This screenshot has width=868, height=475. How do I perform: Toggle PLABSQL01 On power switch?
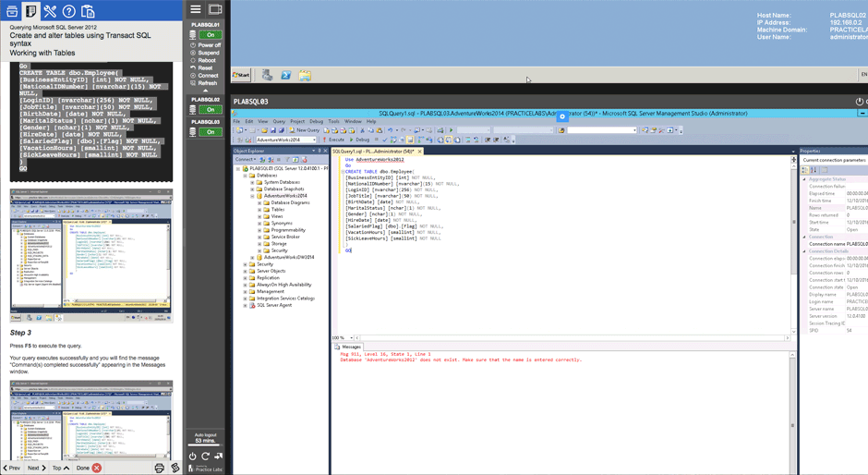(211, 34)
